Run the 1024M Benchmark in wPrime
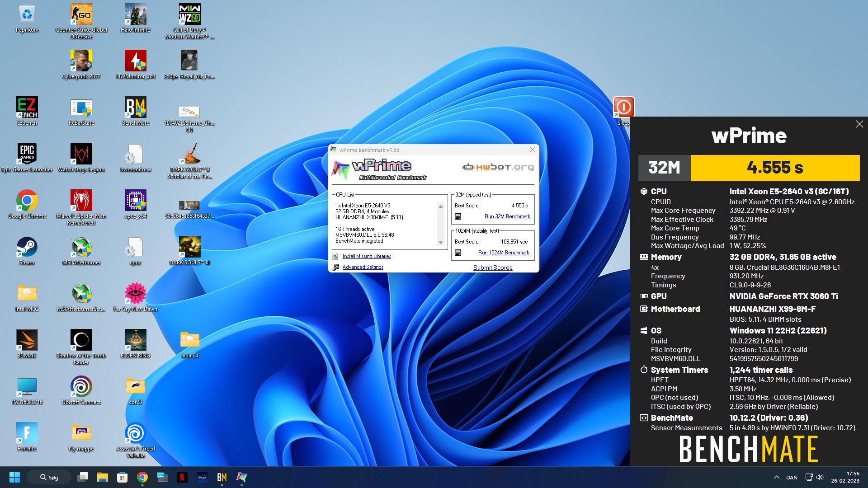Screen dimensions: 868x488 (504, 253)
